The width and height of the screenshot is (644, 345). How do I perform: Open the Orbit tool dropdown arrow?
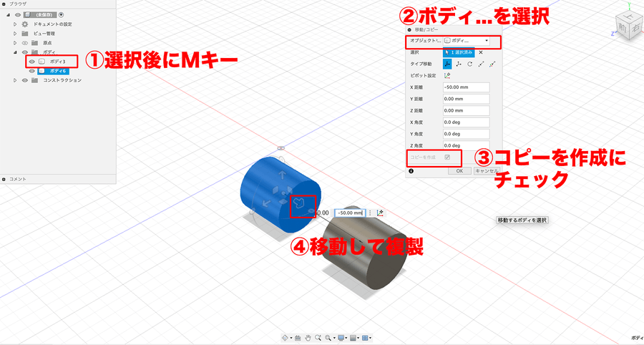tap(291, 338)
